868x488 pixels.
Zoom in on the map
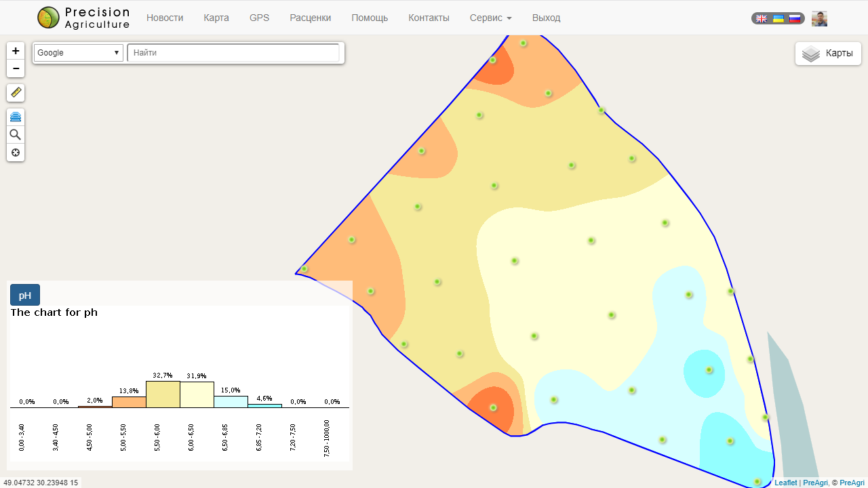coord(16,51)
